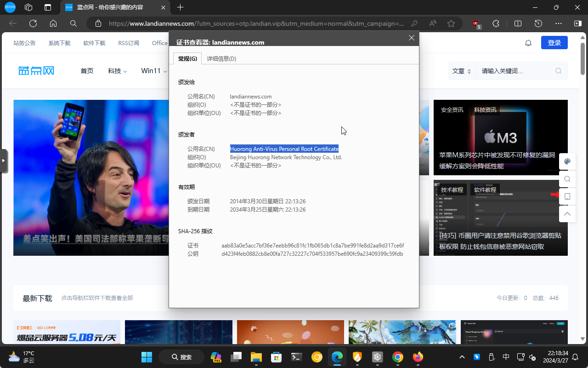This screenshot has width=588, height=368.
Task: Click the address bar URL
Action: click(x=256, y=23)
